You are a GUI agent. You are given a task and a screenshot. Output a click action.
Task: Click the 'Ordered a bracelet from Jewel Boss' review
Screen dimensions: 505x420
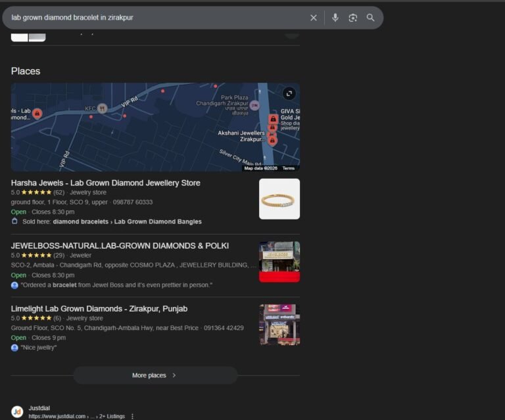pos(116,285)
